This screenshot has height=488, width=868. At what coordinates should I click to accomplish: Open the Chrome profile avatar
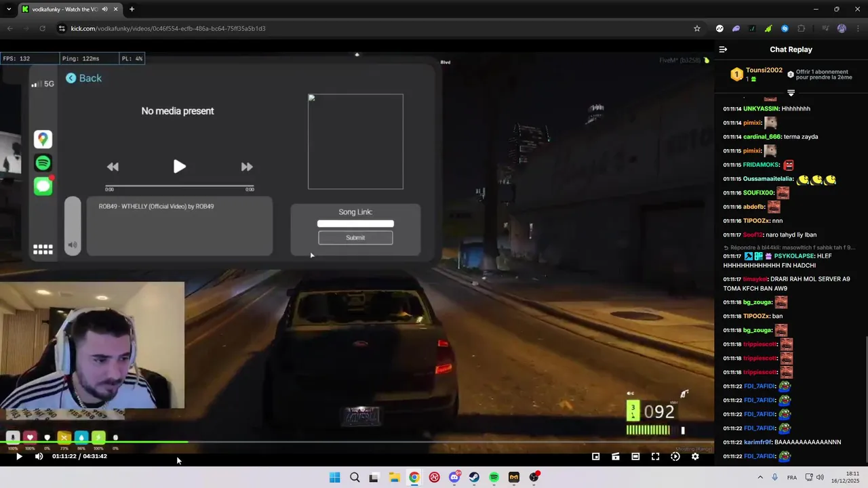[x=842, y=28]
